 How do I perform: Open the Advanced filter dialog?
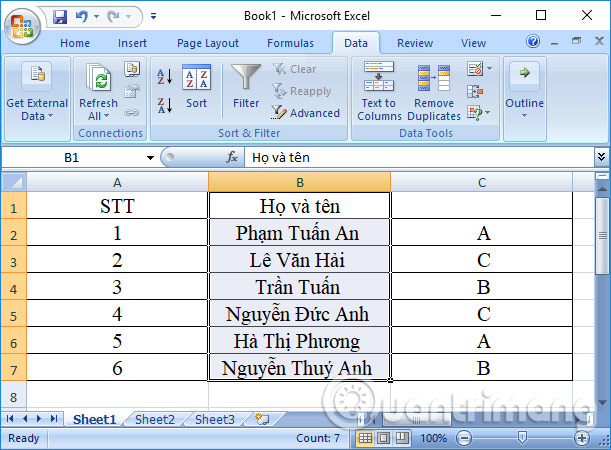click(x=306, y=113)
